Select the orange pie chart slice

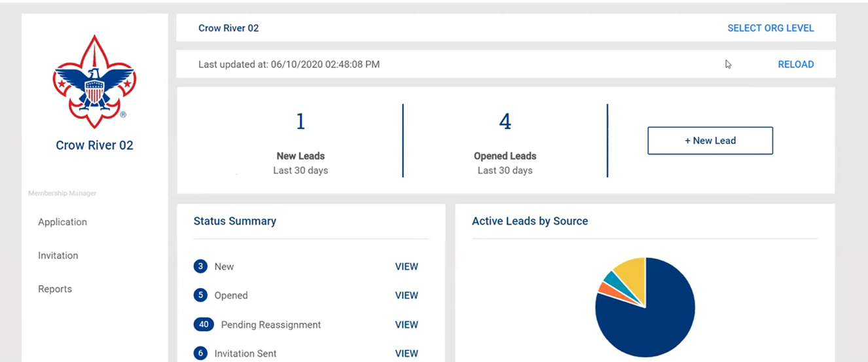(606, 289)
